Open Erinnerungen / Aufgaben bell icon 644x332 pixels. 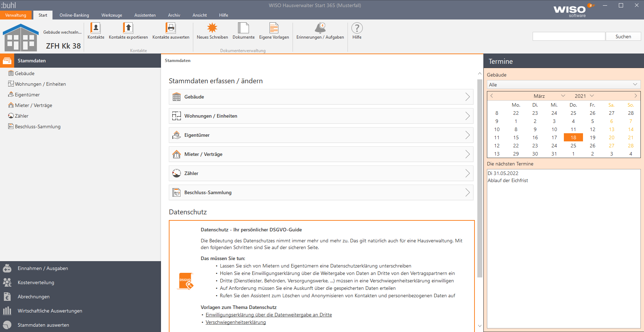320,28
